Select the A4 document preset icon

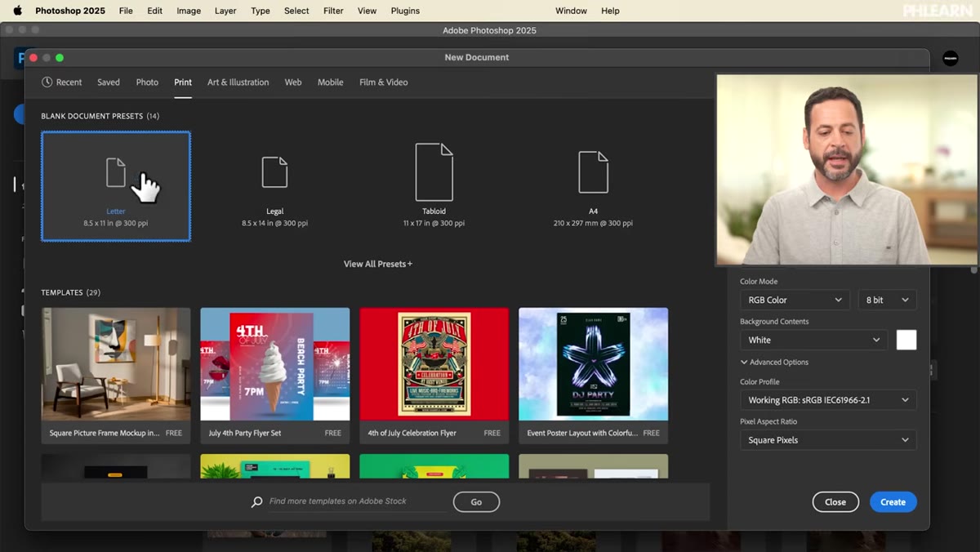point(593,172)
